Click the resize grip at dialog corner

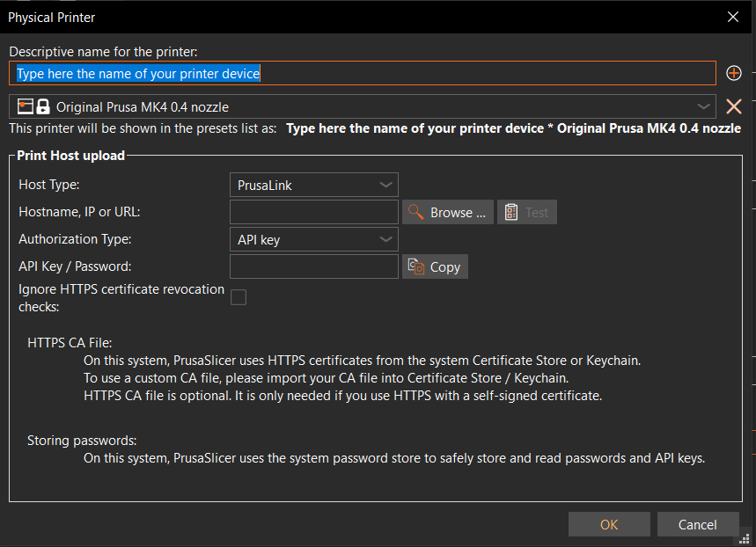coord(744,540)
